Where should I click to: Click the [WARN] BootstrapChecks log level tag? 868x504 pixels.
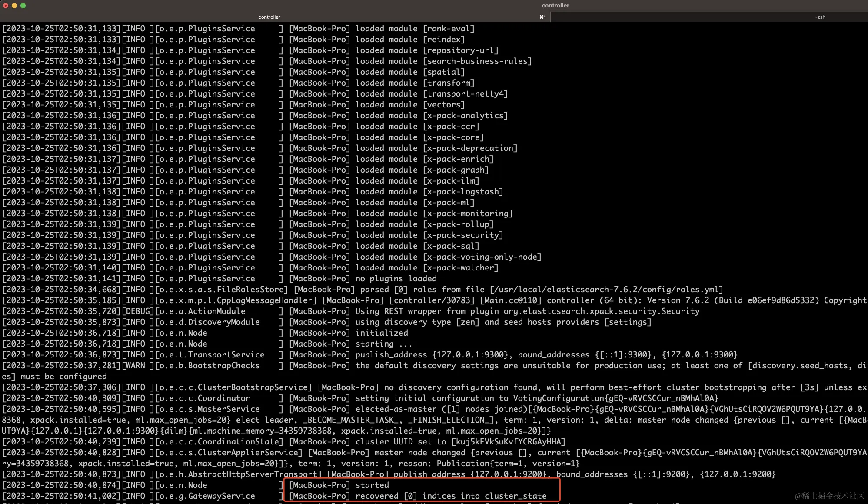[x=138, y=366]
